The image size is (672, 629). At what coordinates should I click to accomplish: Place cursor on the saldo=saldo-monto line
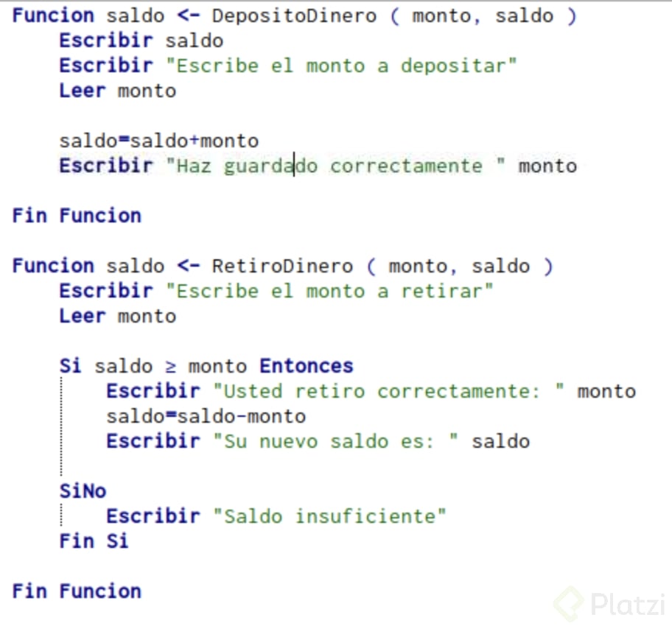206,417
